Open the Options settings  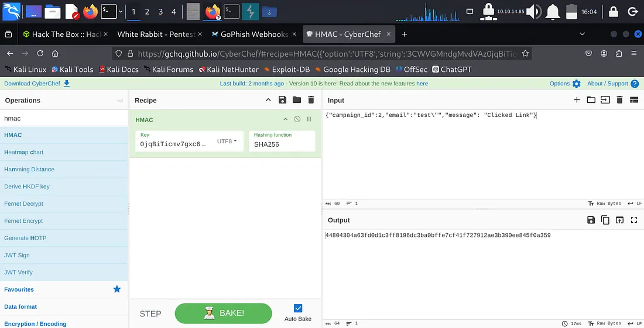coord(565,83)
